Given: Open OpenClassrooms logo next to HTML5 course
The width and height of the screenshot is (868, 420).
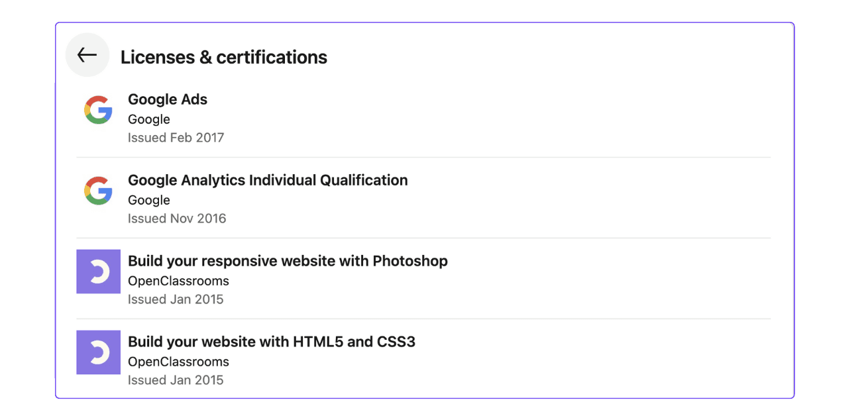Looking at the screenshot, I should click(98, 352).
